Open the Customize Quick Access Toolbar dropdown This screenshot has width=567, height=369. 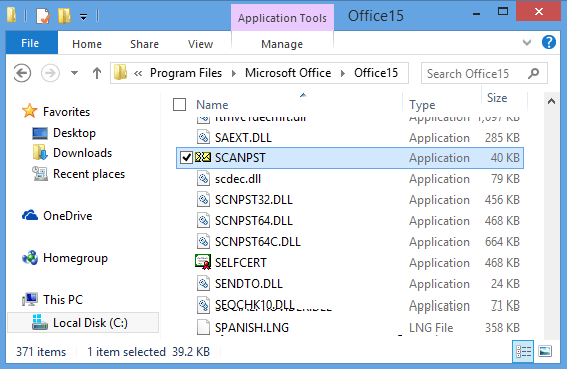coord(84,17)
